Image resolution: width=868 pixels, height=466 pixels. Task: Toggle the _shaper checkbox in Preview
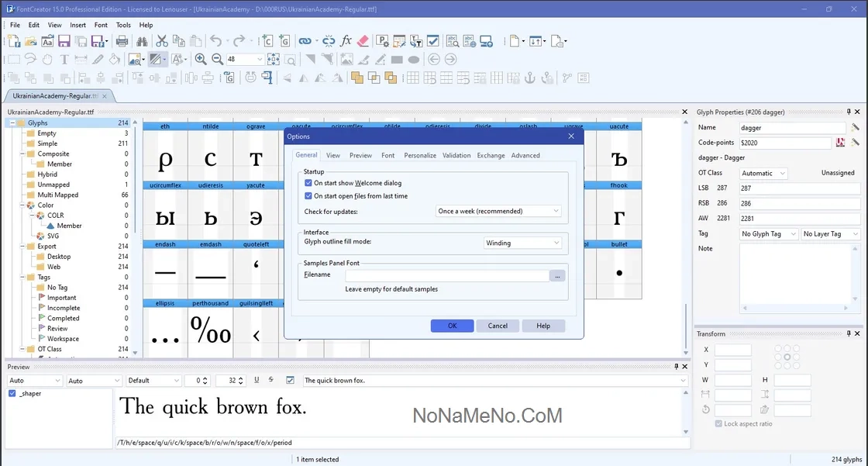12,394
